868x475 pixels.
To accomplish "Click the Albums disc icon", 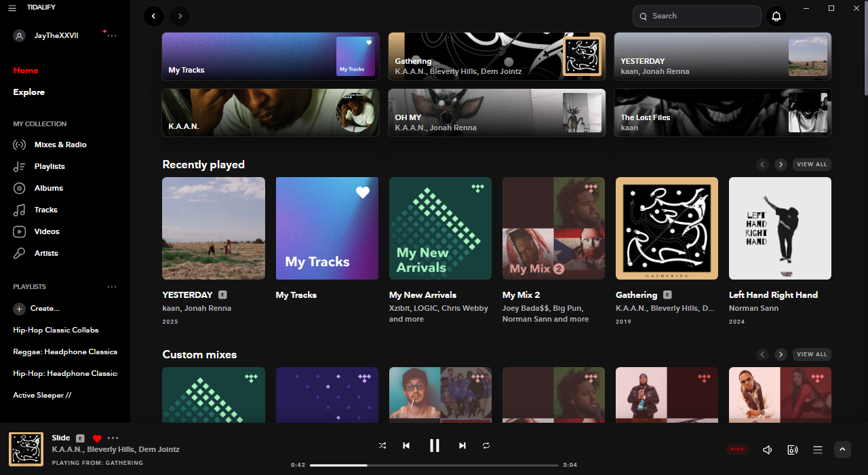I will point(20,188).
